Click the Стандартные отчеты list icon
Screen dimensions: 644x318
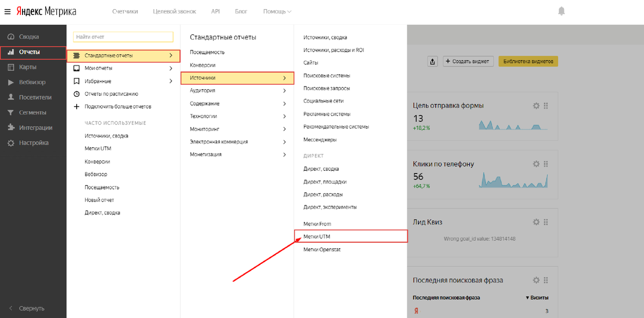click(76, 55)
